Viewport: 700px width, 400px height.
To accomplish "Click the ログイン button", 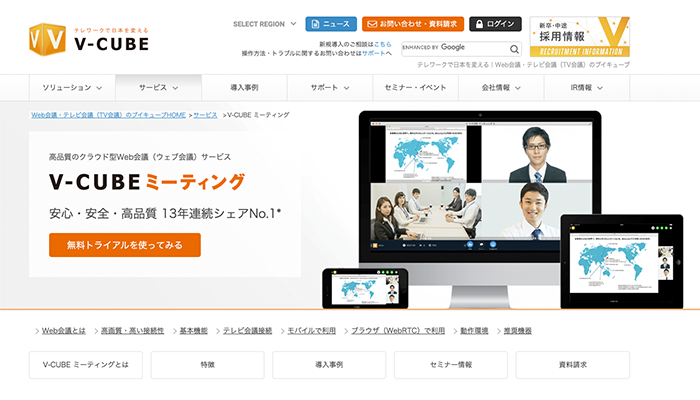I will tap(495, 24).
